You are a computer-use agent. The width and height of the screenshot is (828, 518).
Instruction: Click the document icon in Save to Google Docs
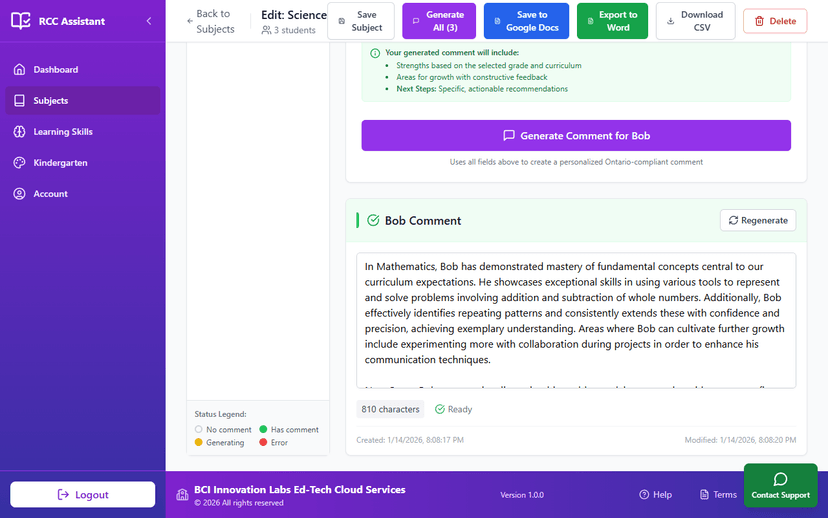[x=497, y=21]
